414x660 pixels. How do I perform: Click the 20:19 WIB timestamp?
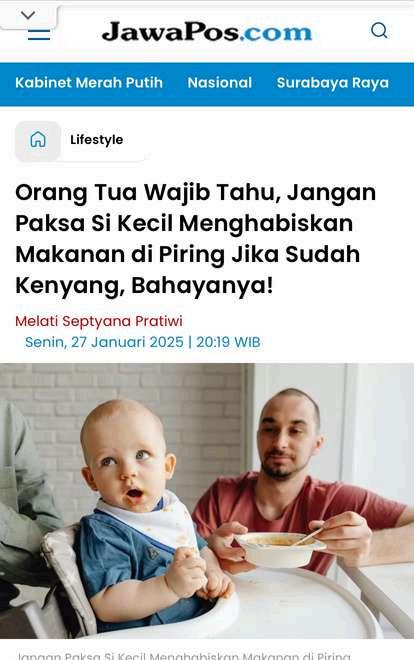[228, 342]
